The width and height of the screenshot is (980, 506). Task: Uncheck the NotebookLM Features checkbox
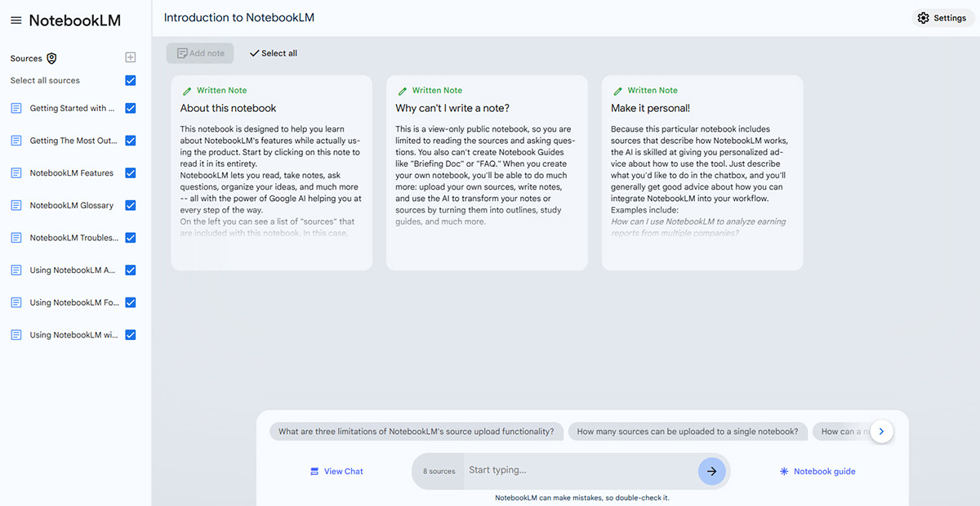coord(131,172)
